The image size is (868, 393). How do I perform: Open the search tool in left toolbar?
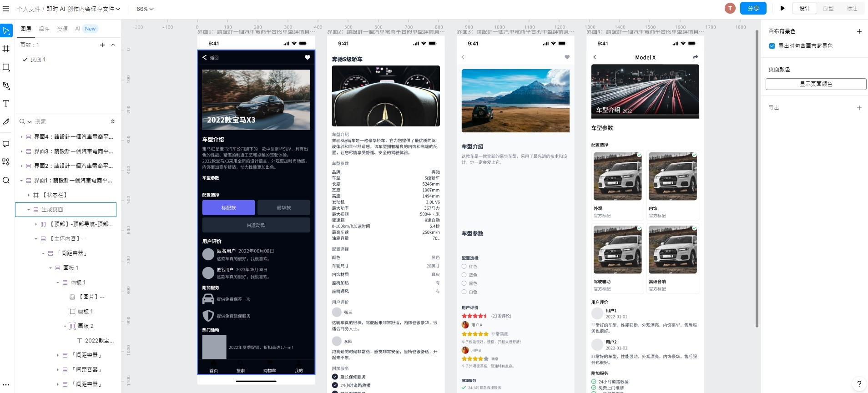click(6, 180)
